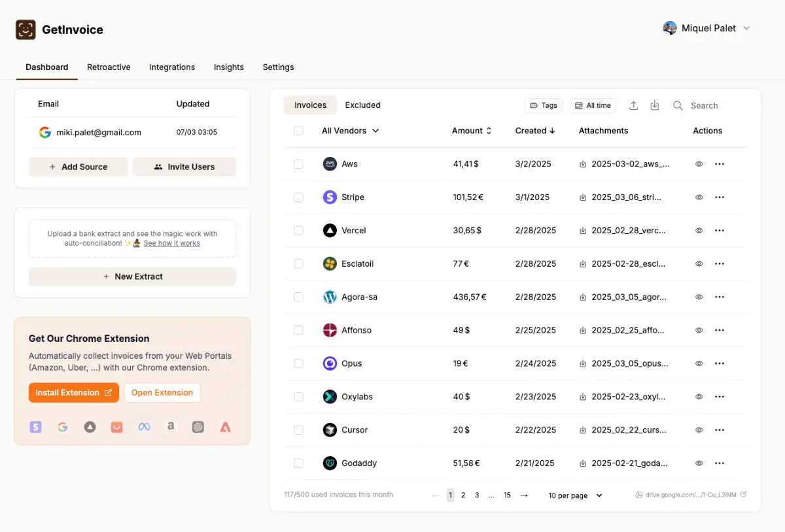Screen dimensions: 785x532
Task: View the Aws invoice with eye icon
Action: [x=699, y=164]
